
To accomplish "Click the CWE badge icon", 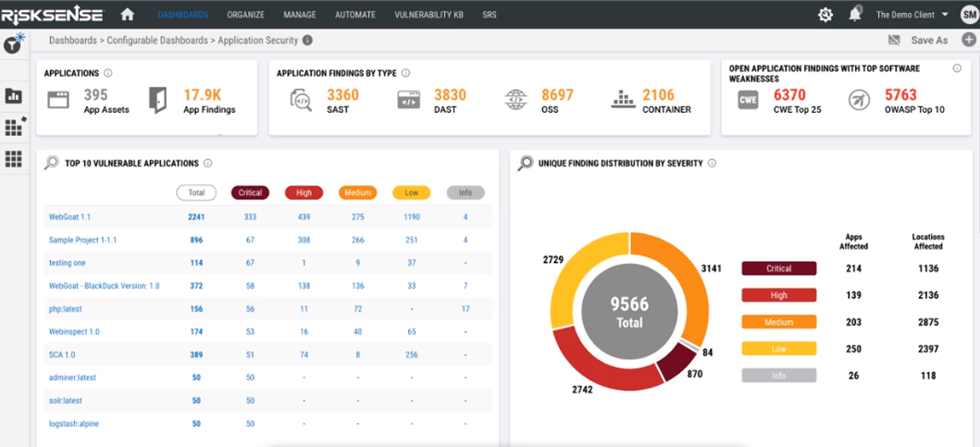I will click(748, 101).
